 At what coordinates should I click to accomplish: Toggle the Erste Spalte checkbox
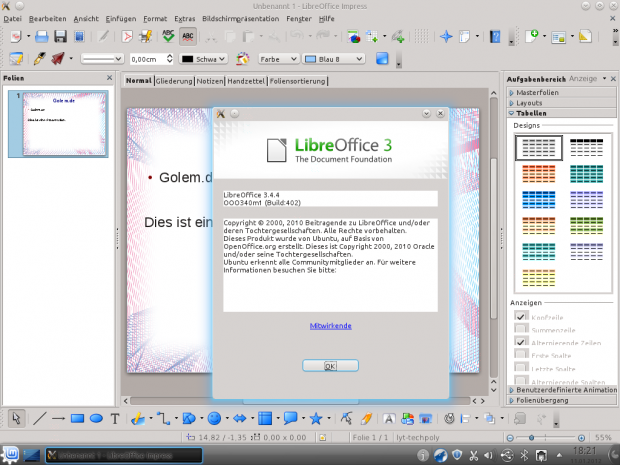point(521,354)
